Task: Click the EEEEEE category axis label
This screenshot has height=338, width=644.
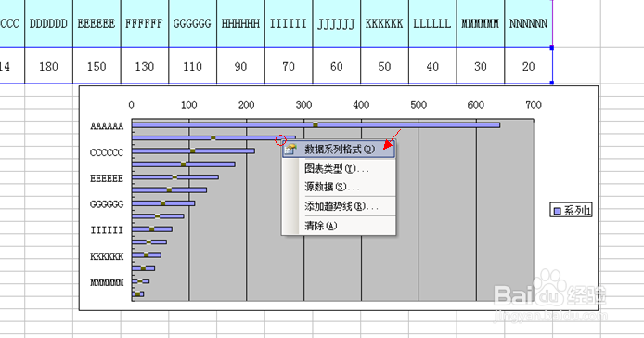Action: tap(107, 178)
